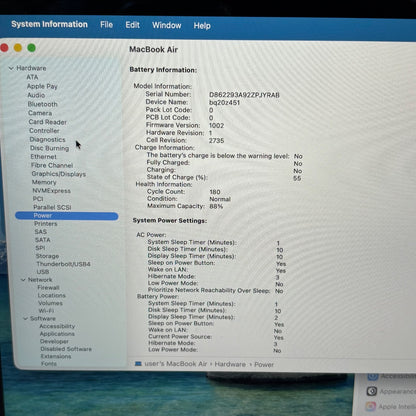Select Graphics/Displays in the sidebar

pyautogui.click(x=59, y=174)
